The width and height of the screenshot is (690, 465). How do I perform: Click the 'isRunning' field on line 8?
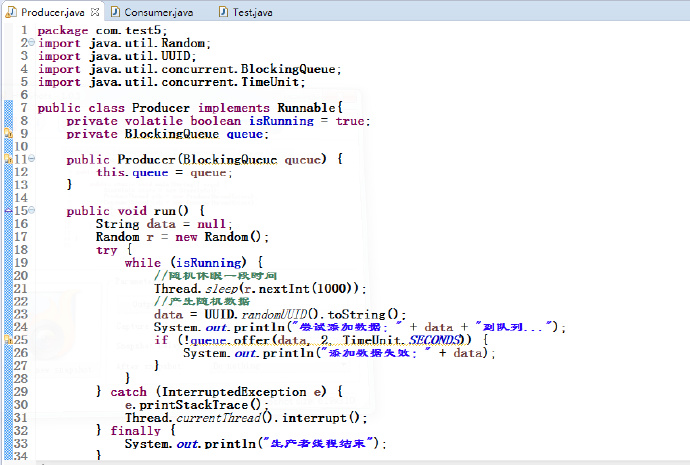282,121
